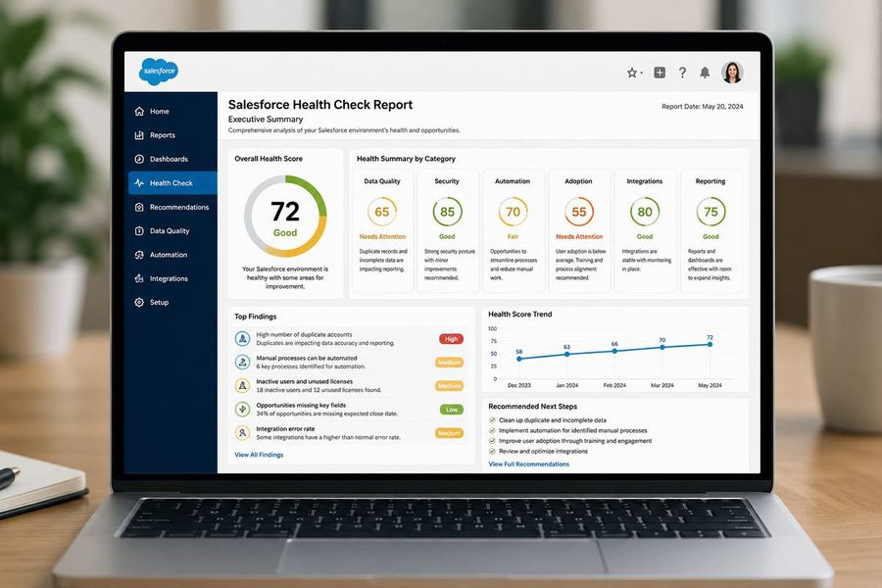Click 'Opportunities missing key fields' text
This screenshot has height=588, width=882.
point(301,405)
